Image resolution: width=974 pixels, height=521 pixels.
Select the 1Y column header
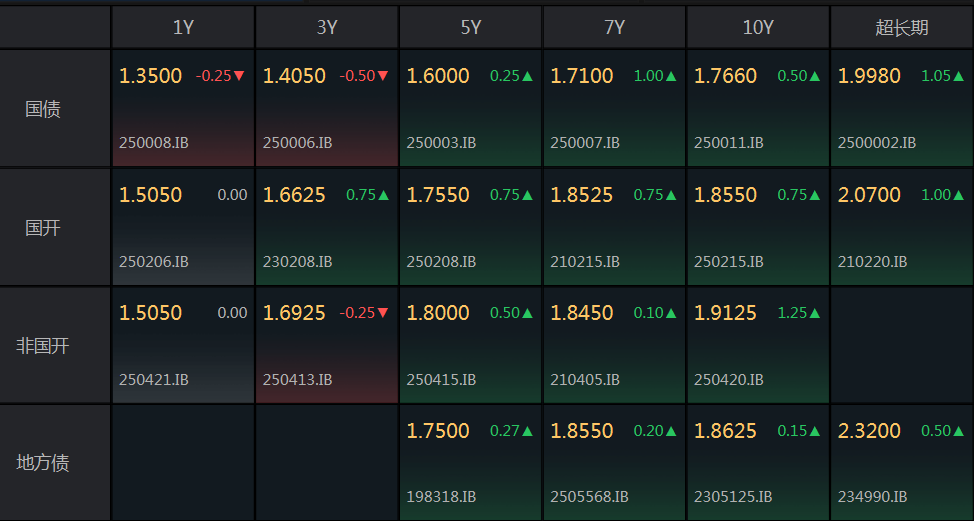tap(183, 27)
